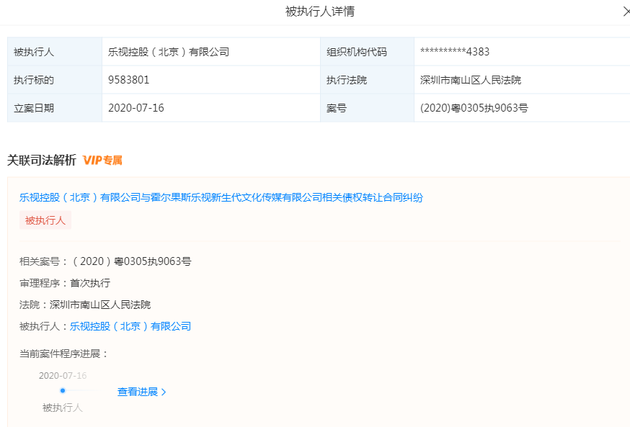This screenshot has height=427, width=630.
Task: Select the blue timeline dot under 2020-07-16
Action: click(x=63, y=390)
